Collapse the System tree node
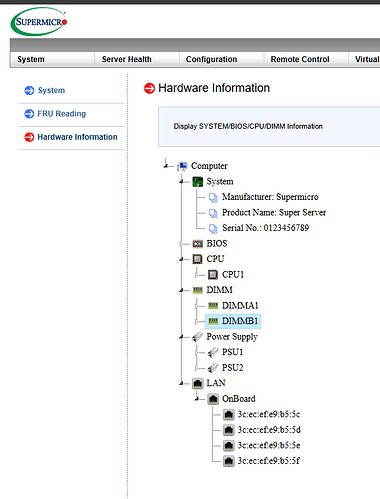380x499 pixels. tap(182, 182)
